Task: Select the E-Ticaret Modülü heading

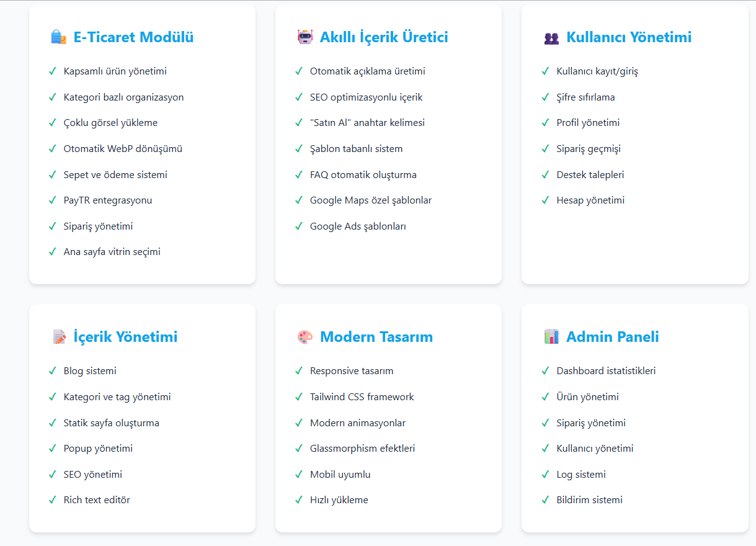Action: click(x=133, y=37)
